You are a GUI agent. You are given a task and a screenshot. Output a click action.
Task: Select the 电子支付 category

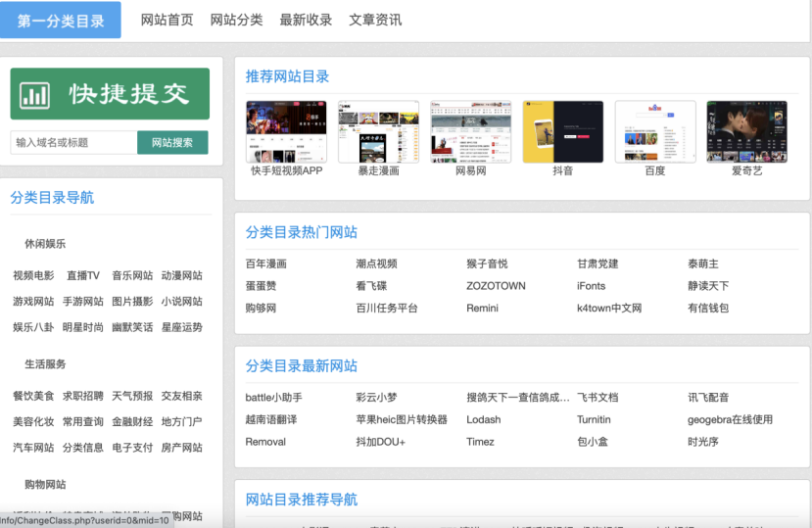coord(132,448)
